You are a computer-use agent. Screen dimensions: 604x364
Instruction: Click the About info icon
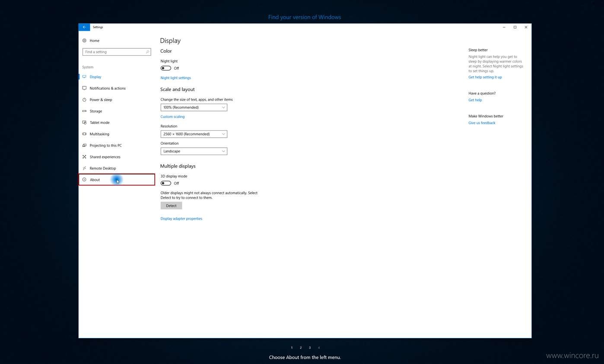click(x=84, y=180)
